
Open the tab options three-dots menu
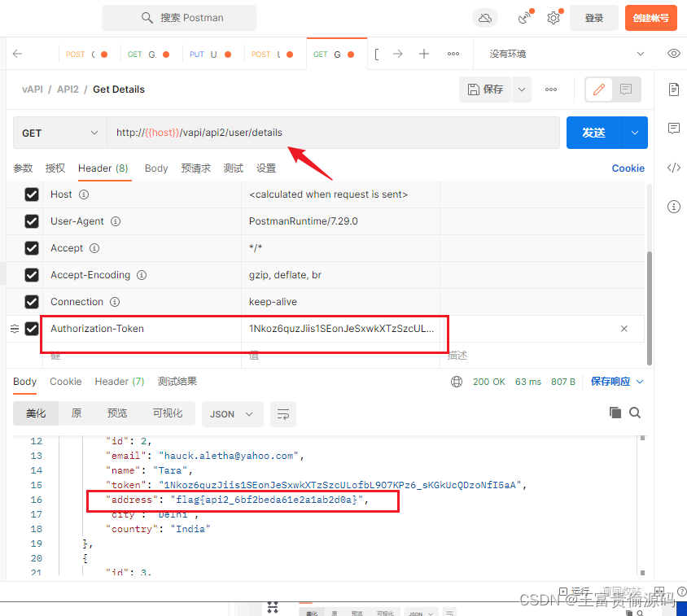453,54
